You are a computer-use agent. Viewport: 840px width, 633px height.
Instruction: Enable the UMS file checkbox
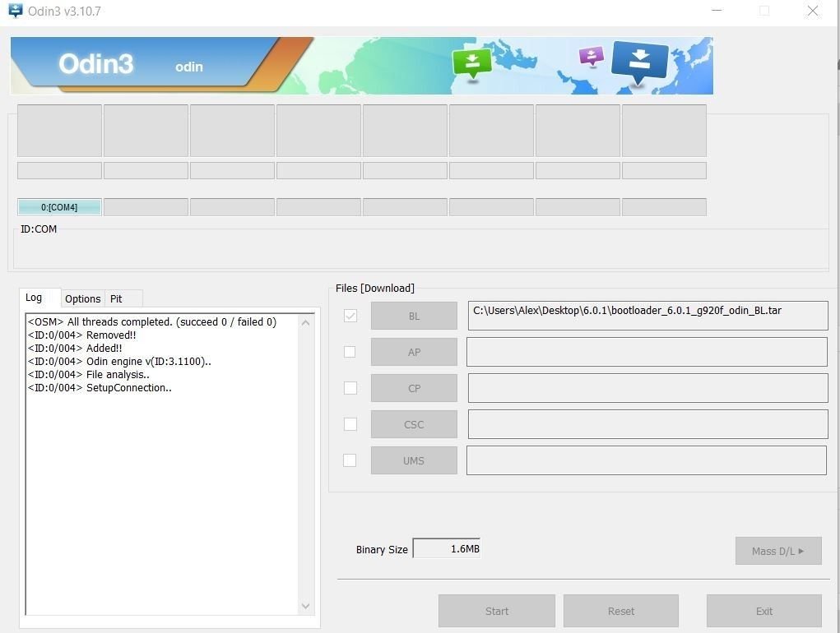pos(350,460)
